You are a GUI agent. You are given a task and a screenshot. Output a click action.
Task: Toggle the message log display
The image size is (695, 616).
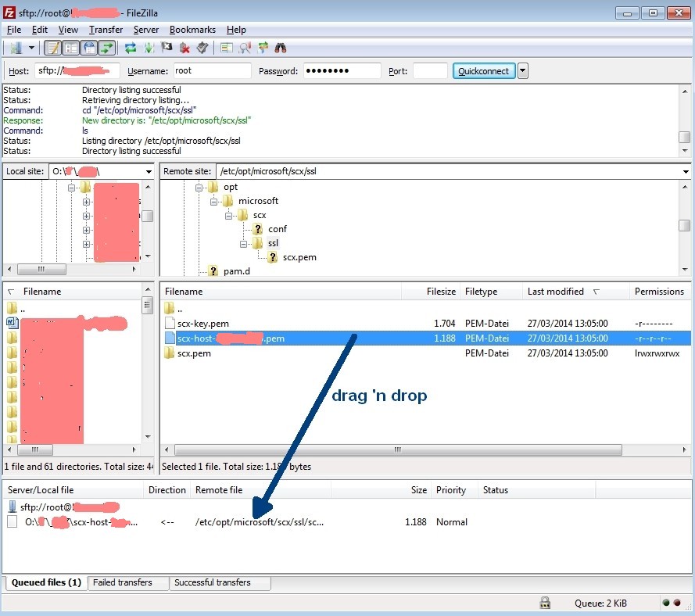(53, 48)
